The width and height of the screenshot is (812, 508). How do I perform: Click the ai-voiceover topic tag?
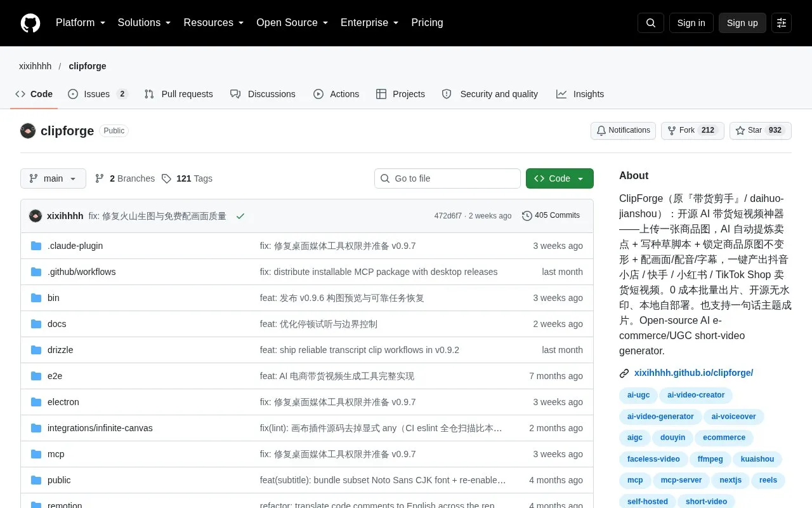(734, 417)
